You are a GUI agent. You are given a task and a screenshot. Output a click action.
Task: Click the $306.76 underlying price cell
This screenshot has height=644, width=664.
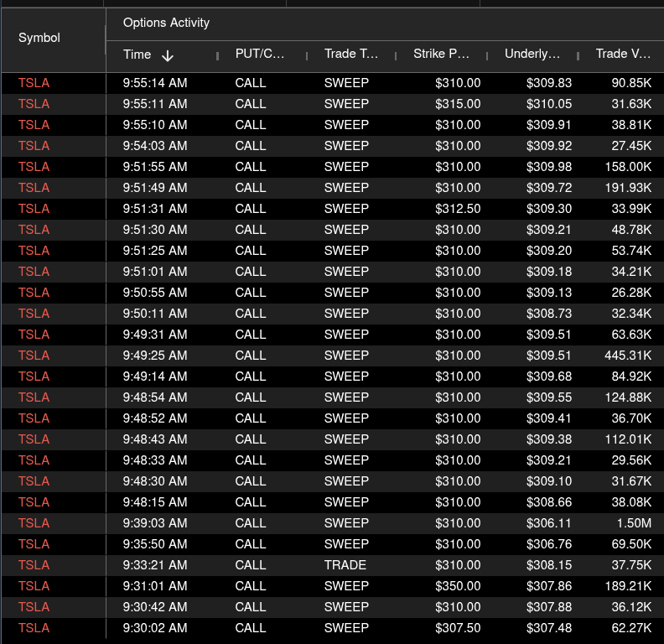(549, 544)
